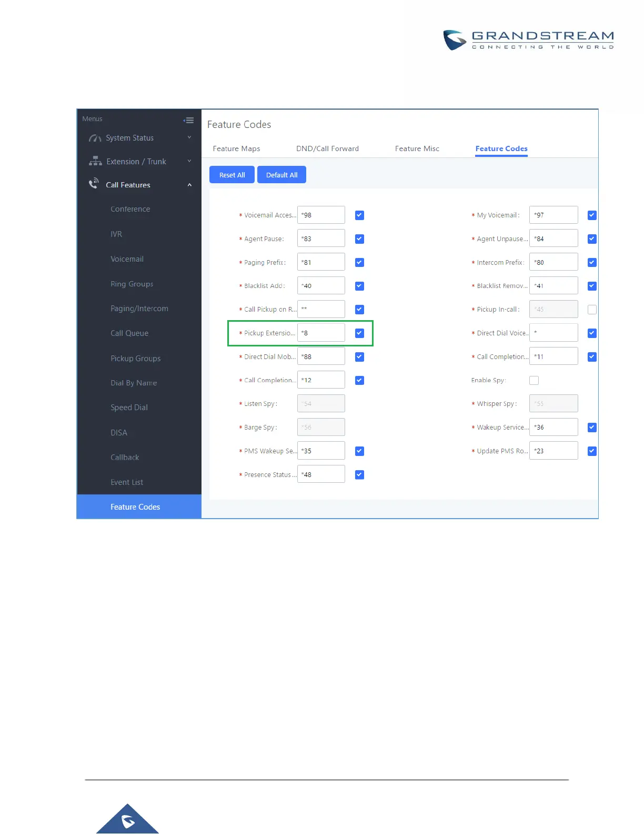Viewport: 644px width, 834px height.
Task: Check the Enable Spy checkbox
Action: 534,380
